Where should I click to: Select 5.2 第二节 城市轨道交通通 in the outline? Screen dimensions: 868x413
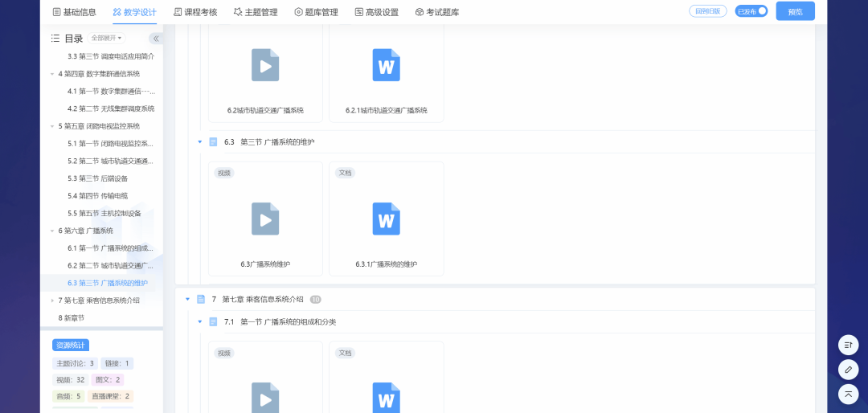pos(111,162)
